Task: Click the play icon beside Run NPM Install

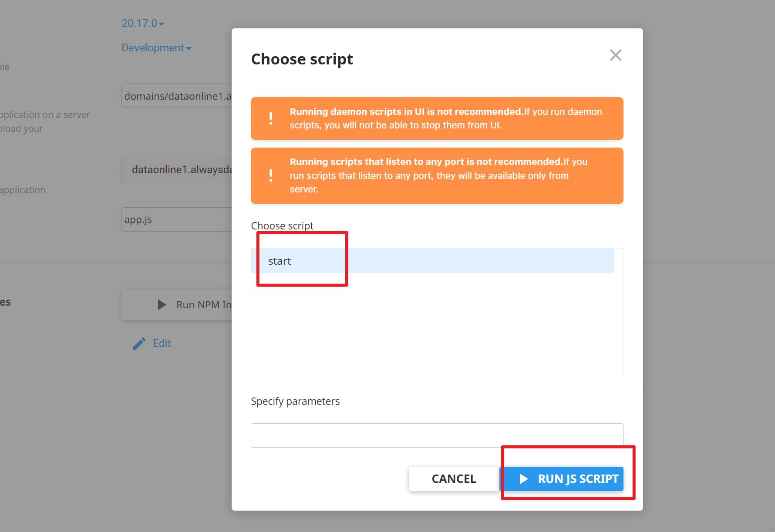Action: pos(162,305)
